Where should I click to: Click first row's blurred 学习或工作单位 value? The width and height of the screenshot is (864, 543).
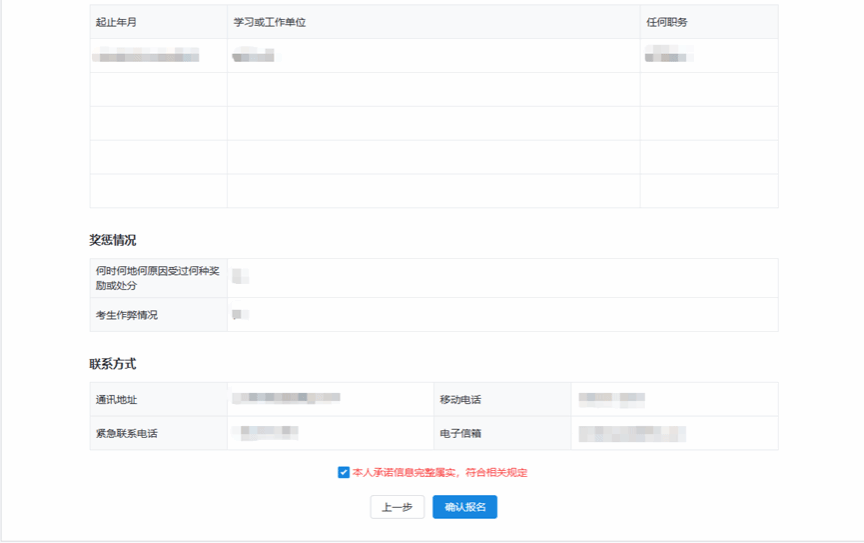[253, 56]
